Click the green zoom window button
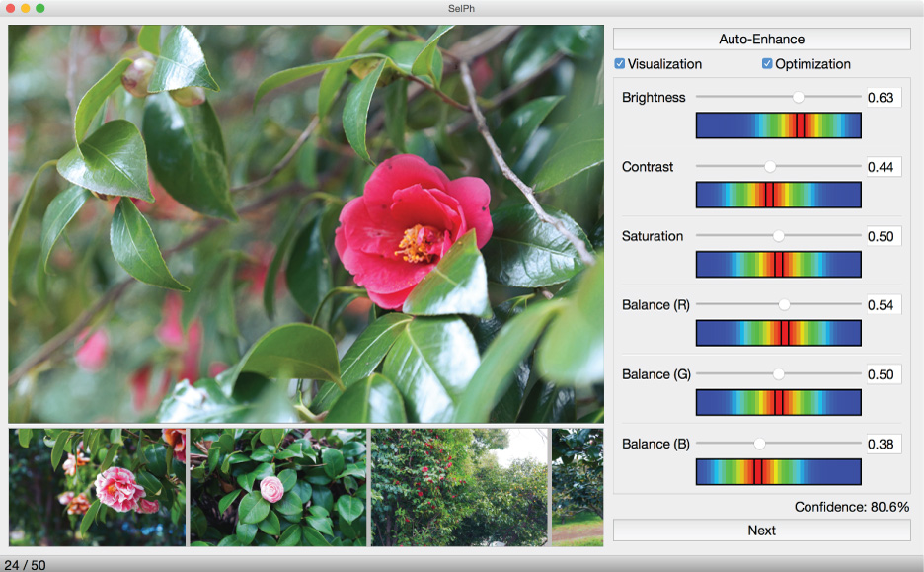924x572 pixels. [40, 8]
